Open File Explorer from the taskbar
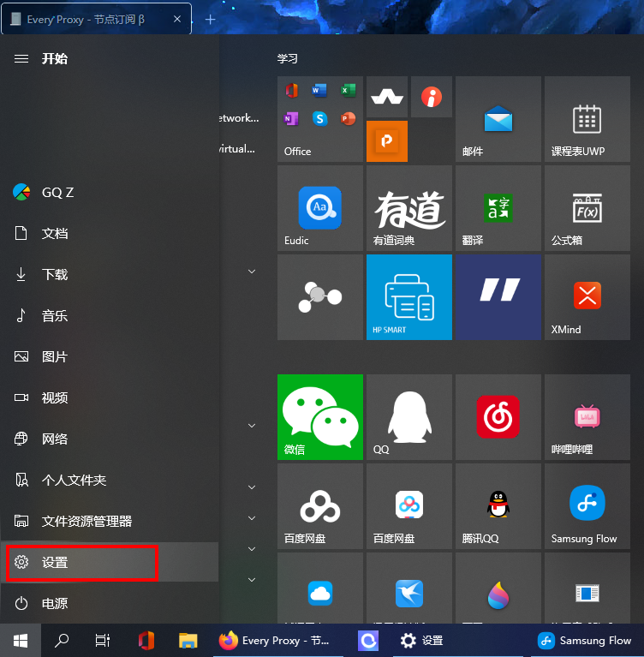 (188, 640)
